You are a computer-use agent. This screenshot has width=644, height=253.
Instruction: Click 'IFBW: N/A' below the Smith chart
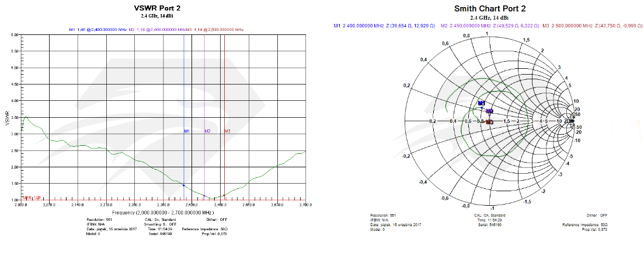(x=379, y=220)
